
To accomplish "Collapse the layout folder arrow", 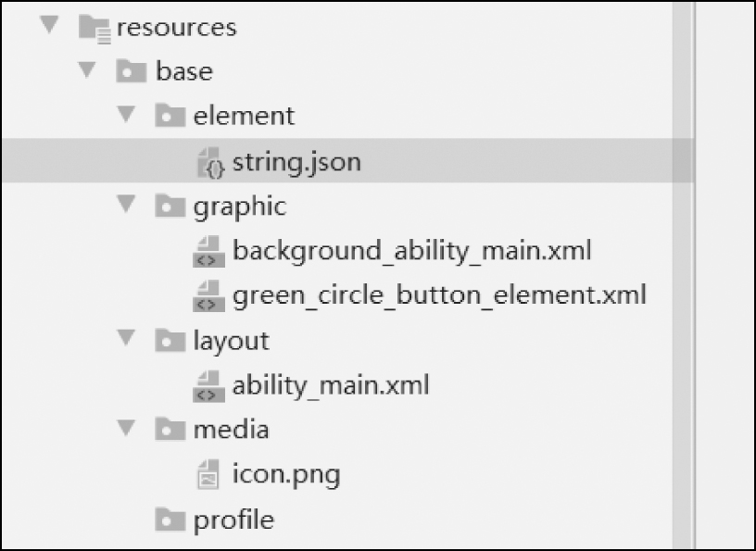I will coord(127,339).
